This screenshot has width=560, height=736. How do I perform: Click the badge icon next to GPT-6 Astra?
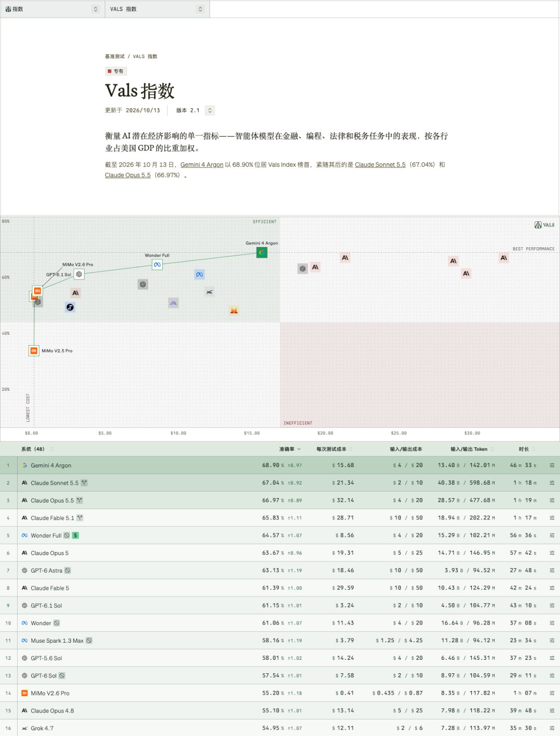(67, 571)
